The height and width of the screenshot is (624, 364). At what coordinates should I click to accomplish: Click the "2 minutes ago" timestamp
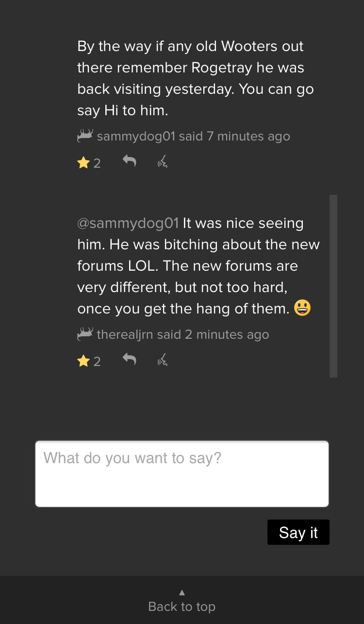click(x=232, y=335)
